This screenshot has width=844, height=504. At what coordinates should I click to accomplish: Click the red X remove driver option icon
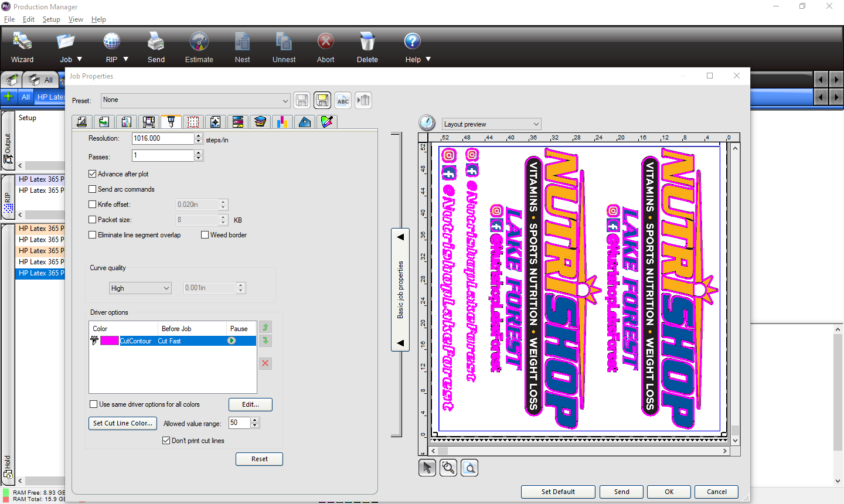(266, 363)
